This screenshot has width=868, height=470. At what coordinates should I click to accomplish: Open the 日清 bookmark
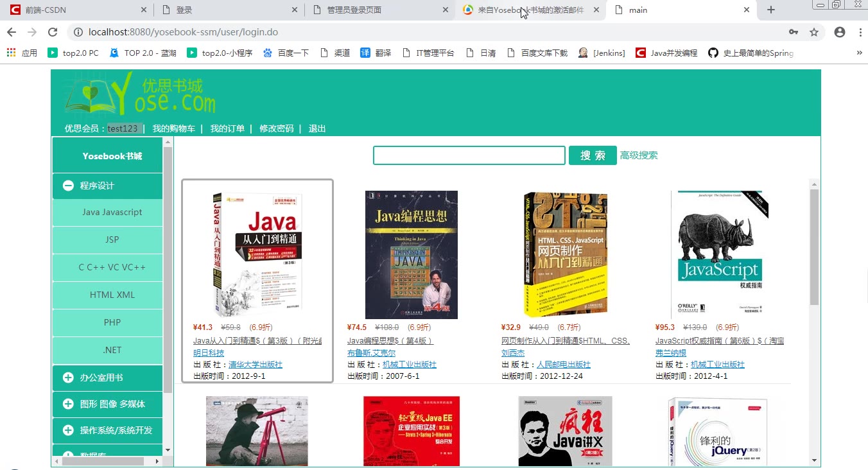[481, 53]
